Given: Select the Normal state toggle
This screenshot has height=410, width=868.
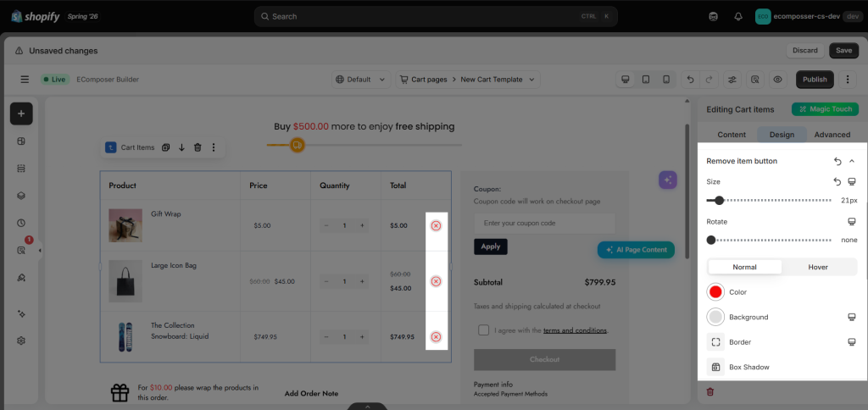Looking at the screenshot, I should click(x=744, y=267).
